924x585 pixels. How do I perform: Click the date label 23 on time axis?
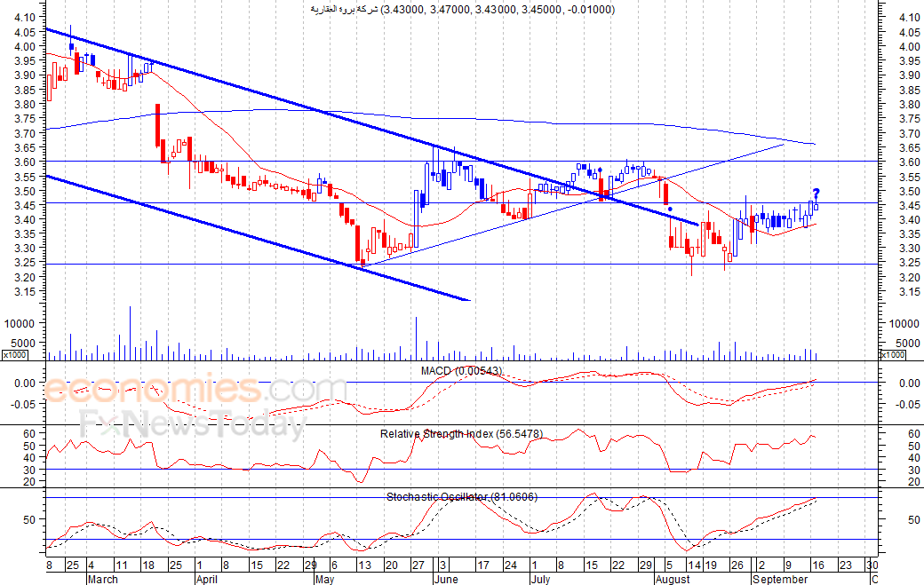coord(846,565)
